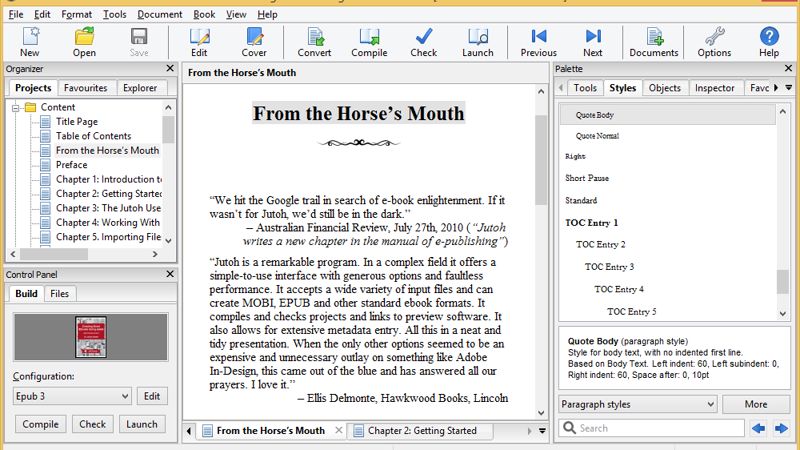The width and height of the screenshot is (800, 450).
Task: Open the Palette tab list dropdown arrow
Action: click(789, 88)
